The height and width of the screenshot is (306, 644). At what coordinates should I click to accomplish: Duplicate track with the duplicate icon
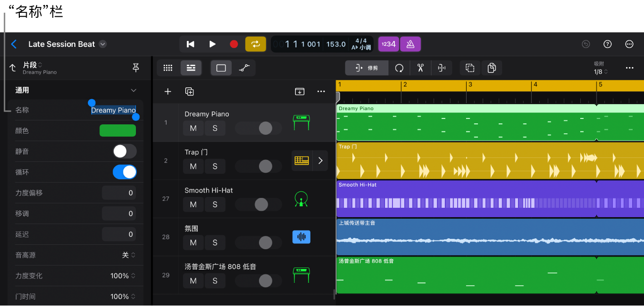coord(189,91)
